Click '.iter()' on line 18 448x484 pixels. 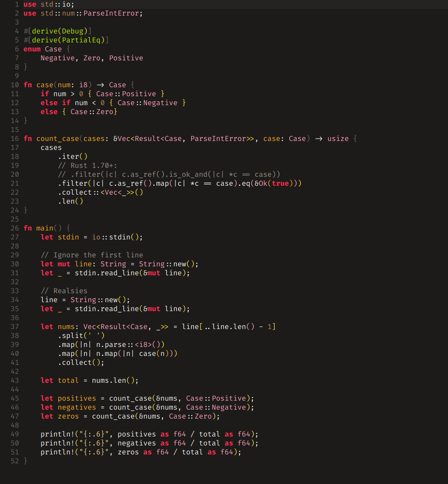click(73, 157)
